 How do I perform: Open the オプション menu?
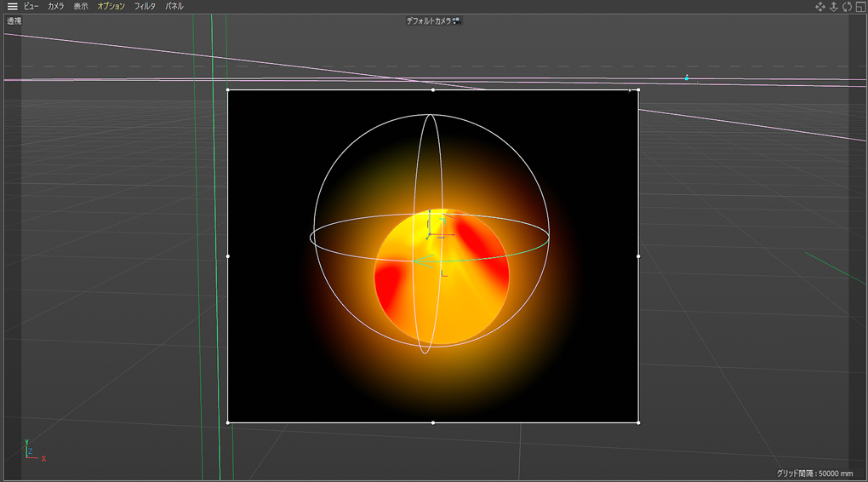(111, 6)
